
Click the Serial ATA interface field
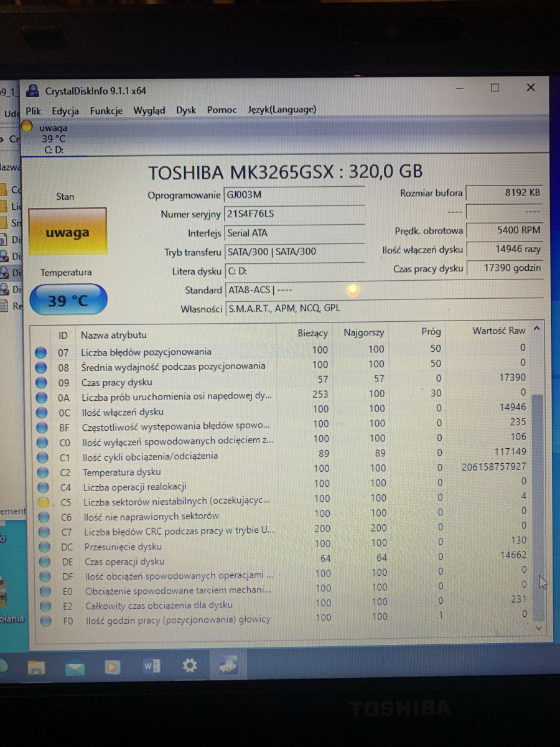click(294, 233)
